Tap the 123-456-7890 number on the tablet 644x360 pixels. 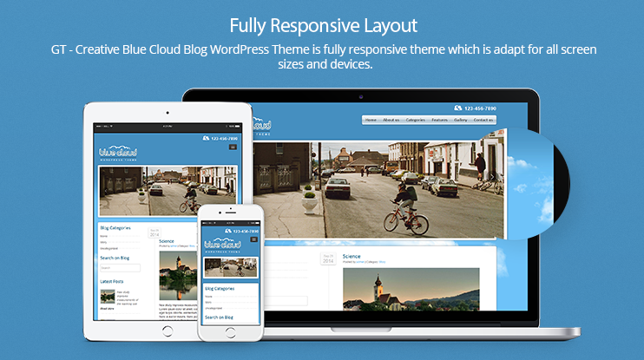click(x=224, y=139)
